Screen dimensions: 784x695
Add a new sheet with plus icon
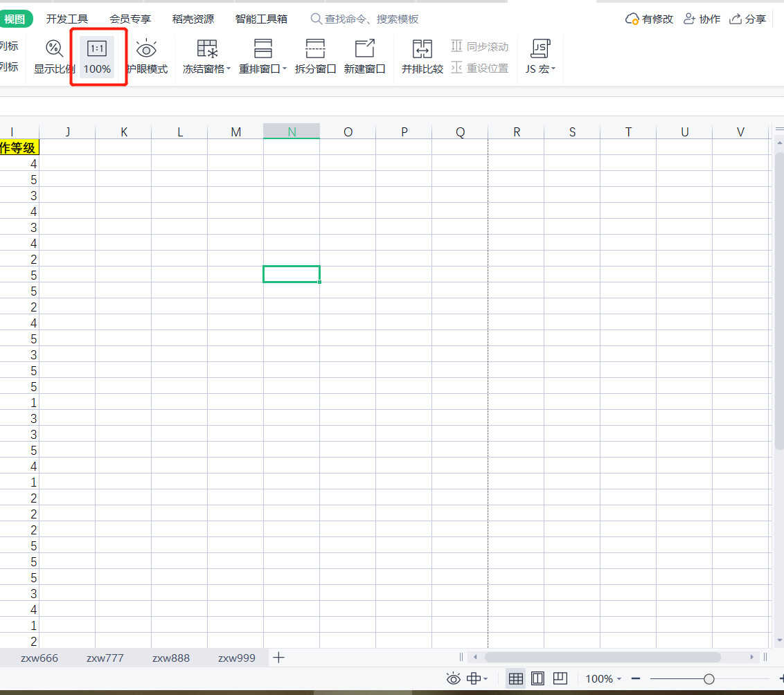pos(278,658)
